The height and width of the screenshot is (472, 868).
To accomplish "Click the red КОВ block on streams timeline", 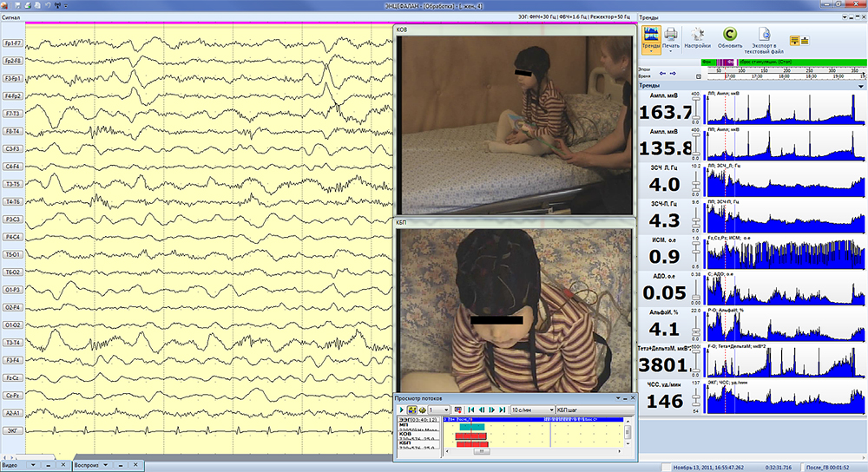I will click(x=471, y=436).
